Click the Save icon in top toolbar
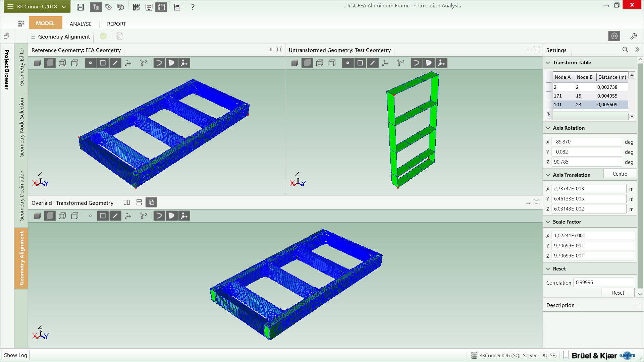644x362 pixels. point(80,7)
